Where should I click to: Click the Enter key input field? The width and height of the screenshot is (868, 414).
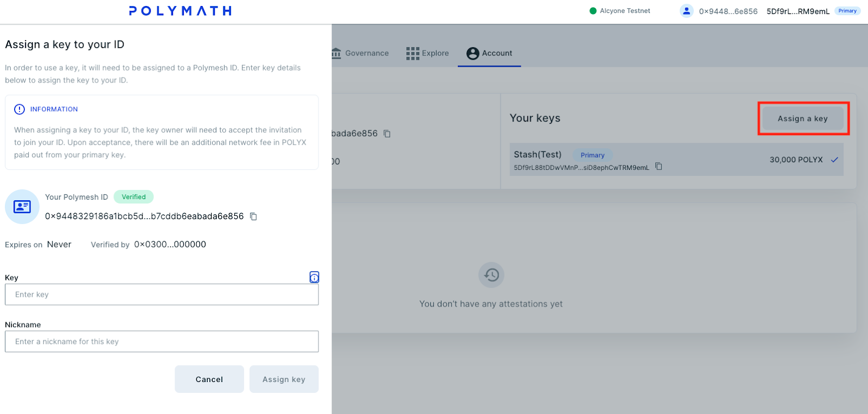click(x=162, y=295)
